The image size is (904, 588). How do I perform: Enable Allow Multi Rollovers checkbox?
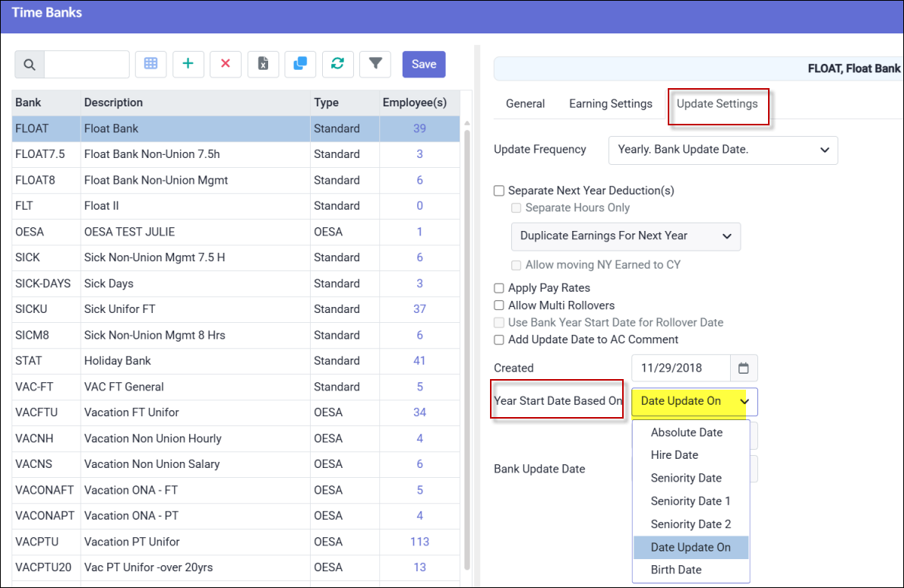click(499, 305)
